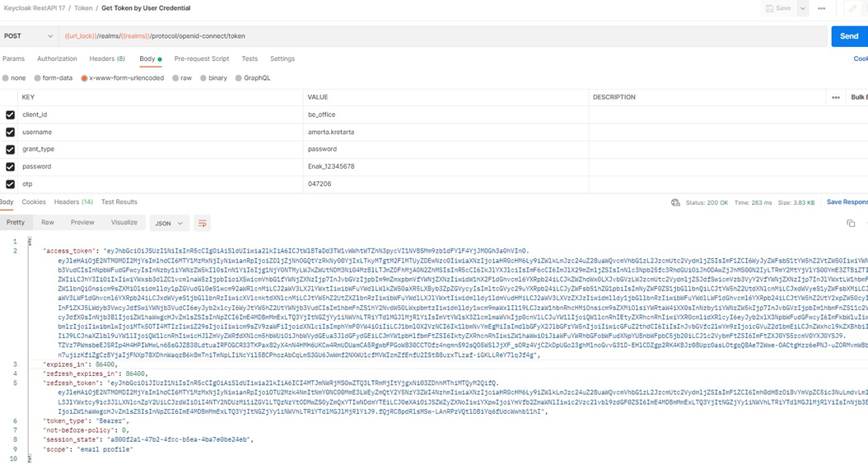This screenshot has height=464, width=868.
Task: Click the Status: 200 OK indicator
Action: coord(707,202)
